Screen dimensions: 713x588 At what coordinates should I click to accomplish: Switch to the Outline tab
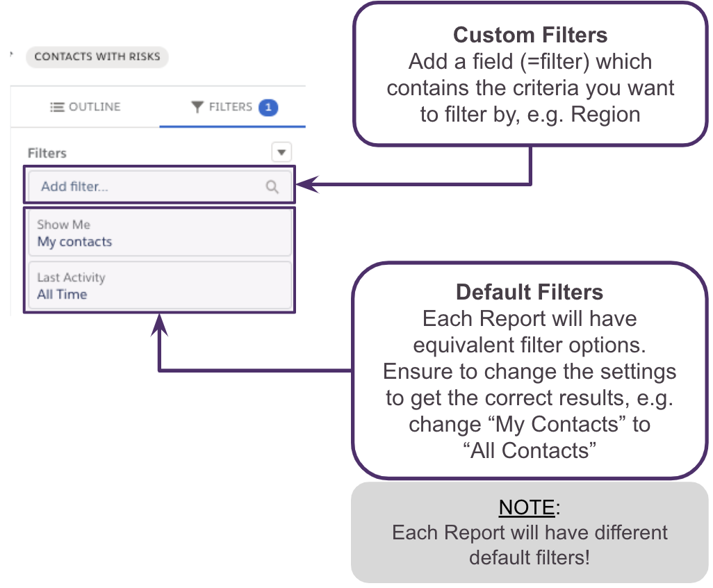pos(86,107)
